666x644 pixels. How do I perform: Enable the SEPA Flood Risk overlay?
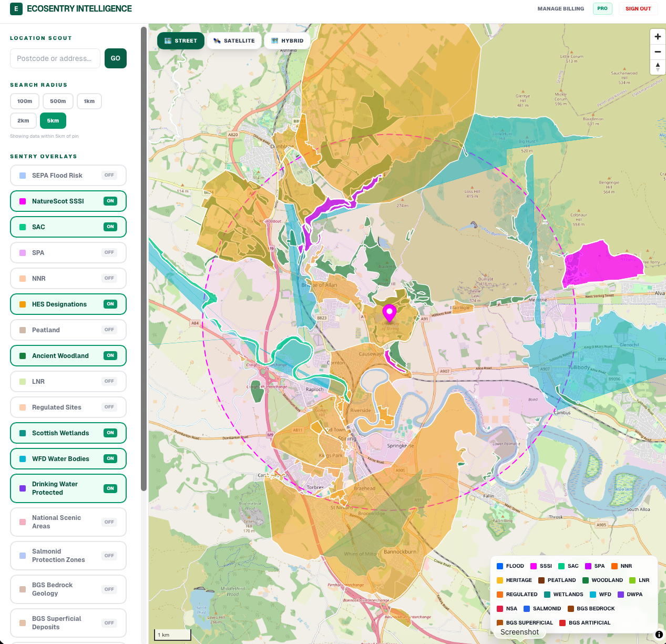(x=68, y=176)
